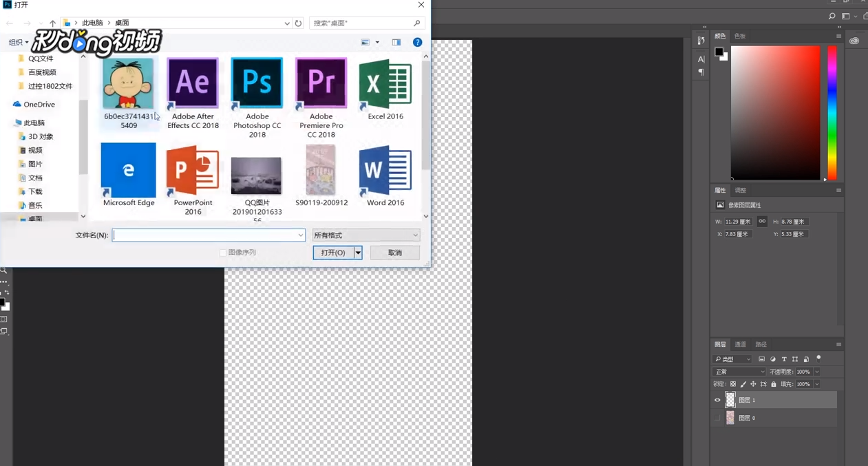Lock transparent pixels icon

click(x=733, y=384)
